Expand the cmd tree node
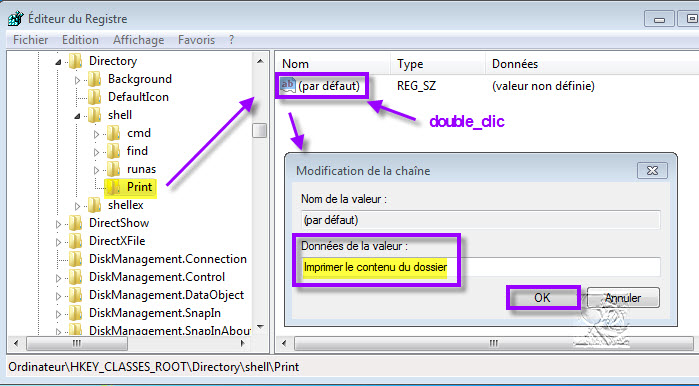699x386 pixels. [96, 134]
